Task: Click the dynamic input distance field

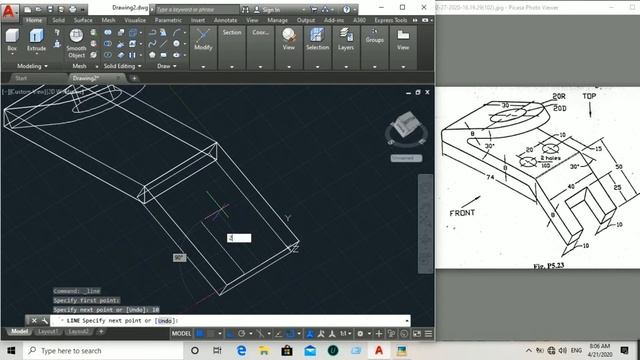Action: click(x=239, y=238)
